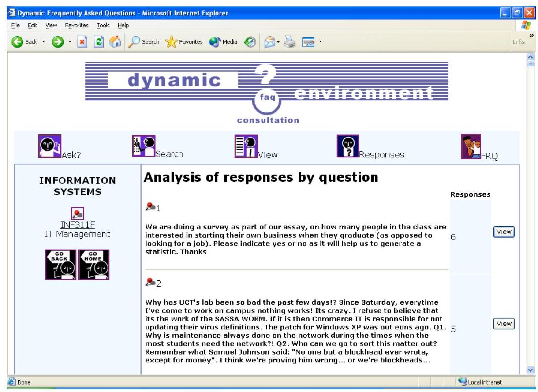Click the Home house icon

coord(114,42)
